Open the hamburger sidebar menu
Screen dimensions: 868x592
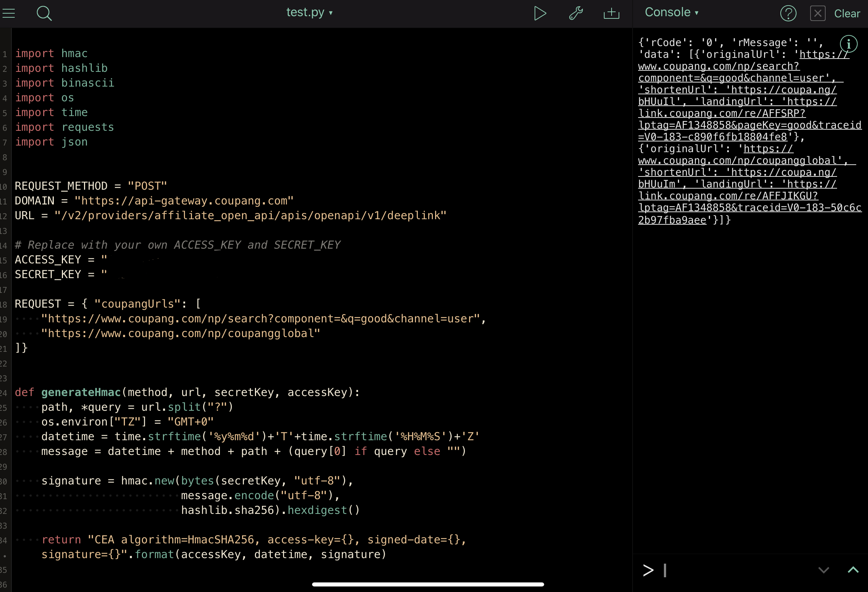pyautogui.click(x=8, y=13)
